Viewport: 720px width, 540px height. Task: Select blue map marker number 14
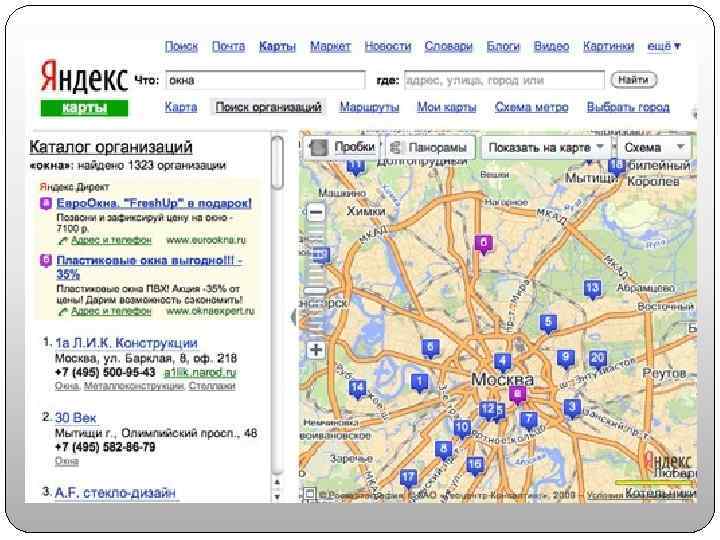[x=358, y=388]
